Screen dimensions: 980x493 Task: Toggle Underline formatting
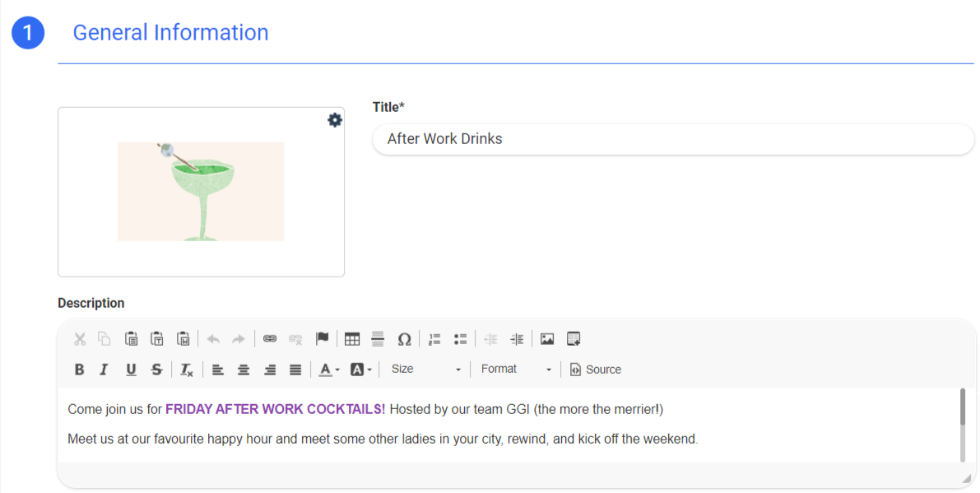pos(131,370)
